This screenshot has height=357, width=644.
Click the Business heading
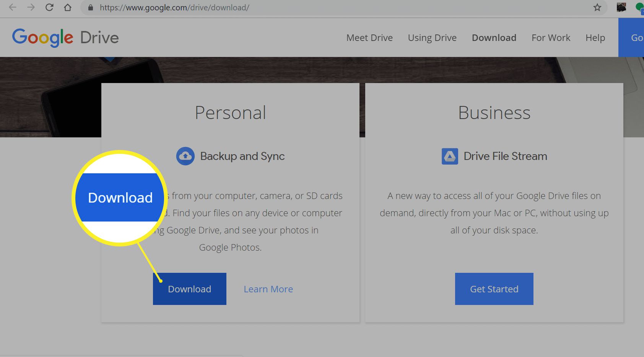tap(494, 113)
